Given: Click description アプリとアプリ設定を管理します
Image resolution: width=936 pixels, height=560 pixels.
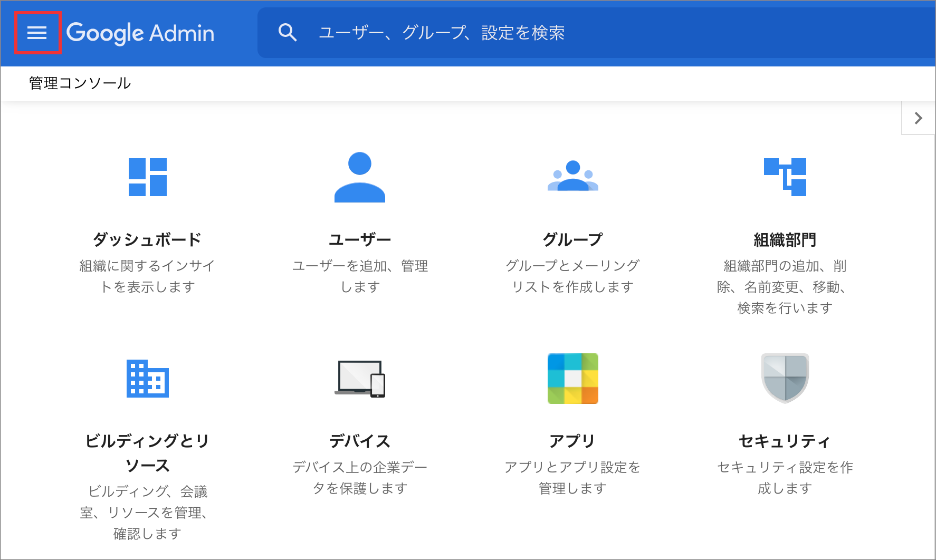Looking at the screenshot, I should 573,478.
